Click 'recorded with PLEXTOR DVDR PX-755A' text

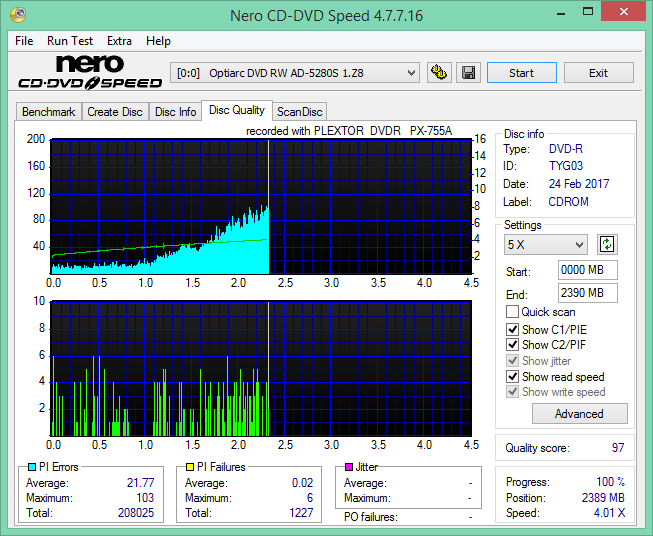coord(349,131)
